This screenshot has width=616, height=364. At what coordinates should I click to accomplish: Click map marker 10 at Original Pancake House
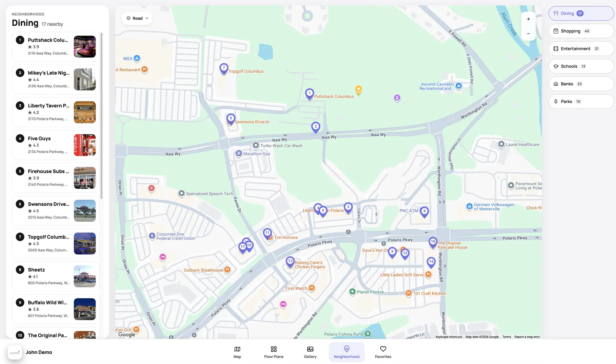(433, 242)
